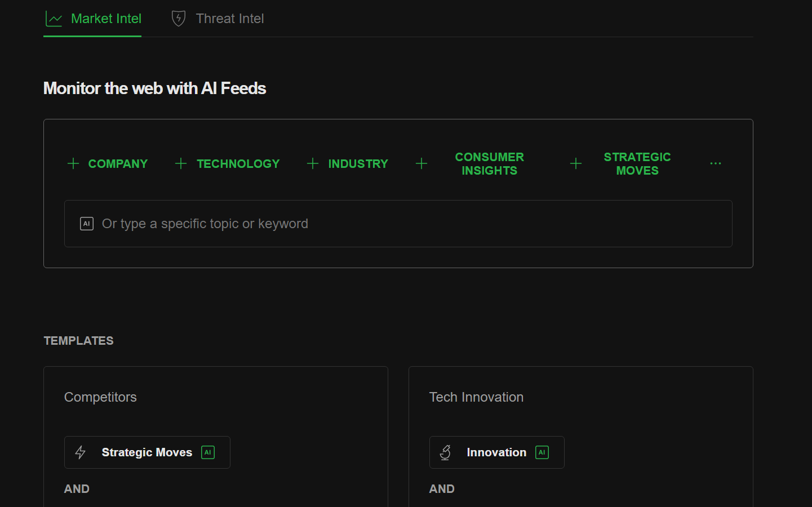Click the lightning bolt Strategic Moves icon
Screen dimensions: 812x507
pos(81,452)
